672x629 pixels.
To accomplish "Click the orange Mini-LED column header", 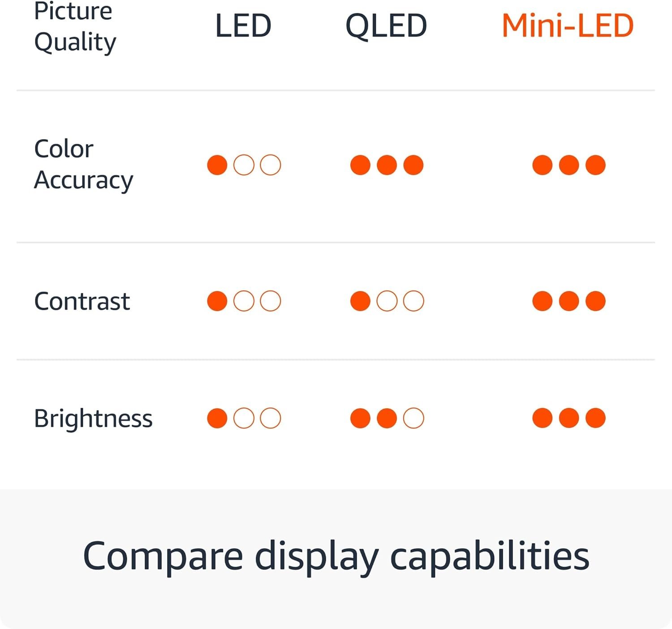I will tap(568, 26).
